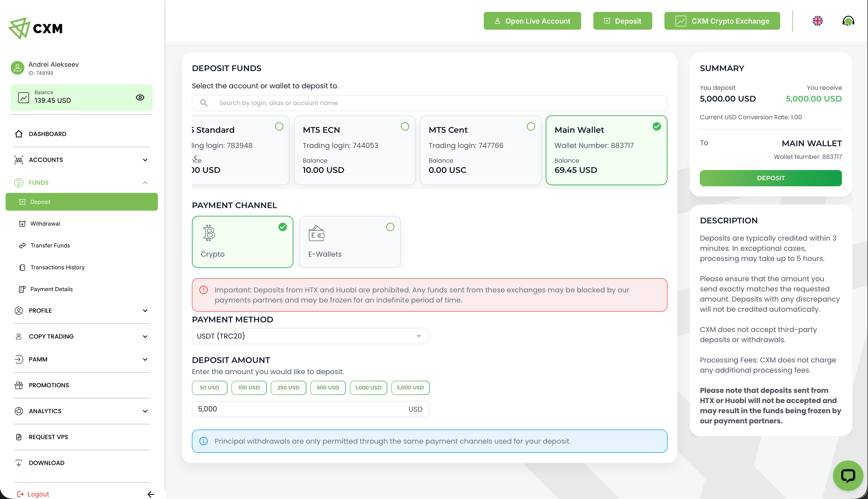The width and height of the screenshot is (868, 499).
Task: Choose the 1,000 USD preset amount
Action: coord(368,388)
